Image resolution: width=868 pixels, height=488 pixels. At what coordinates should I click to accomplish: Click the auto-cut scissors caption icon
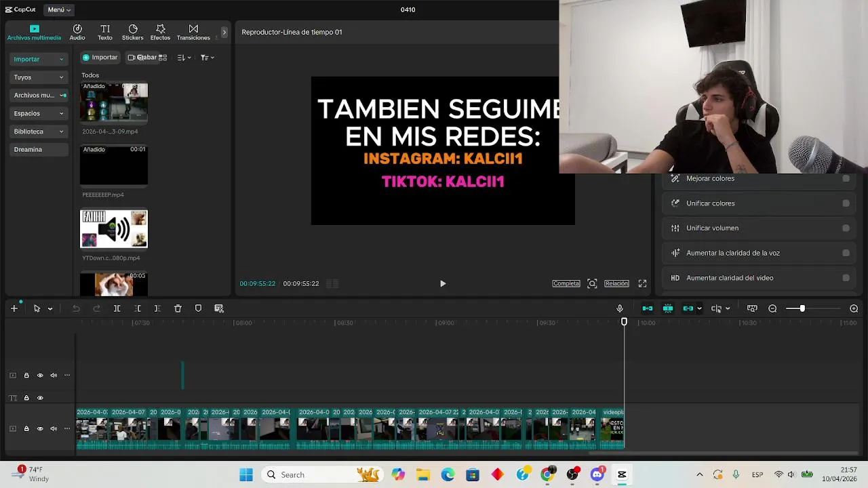(219, 308)
